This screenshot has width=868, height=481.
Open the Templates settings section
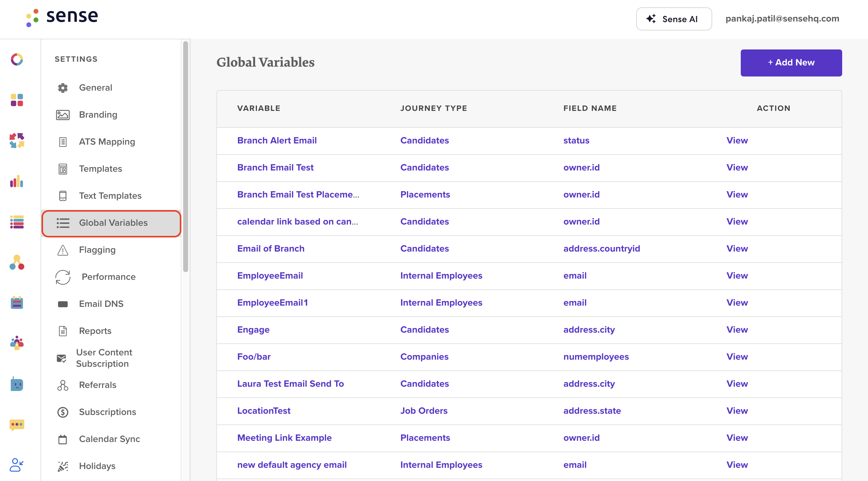pyautogui.click(x=100, y=168)
